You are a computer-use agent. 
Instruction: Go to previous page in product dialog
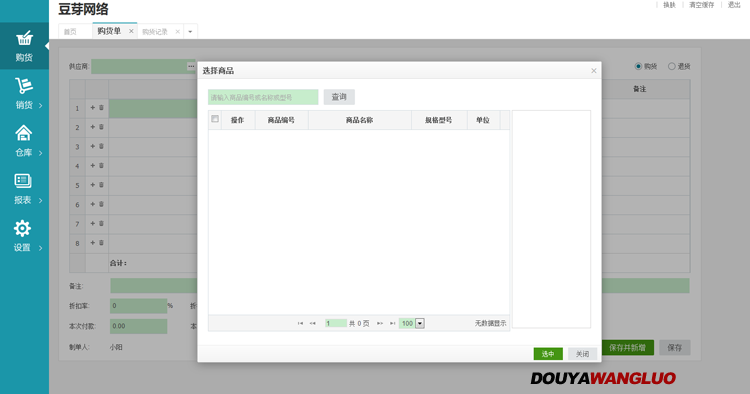tap(312, 324)
